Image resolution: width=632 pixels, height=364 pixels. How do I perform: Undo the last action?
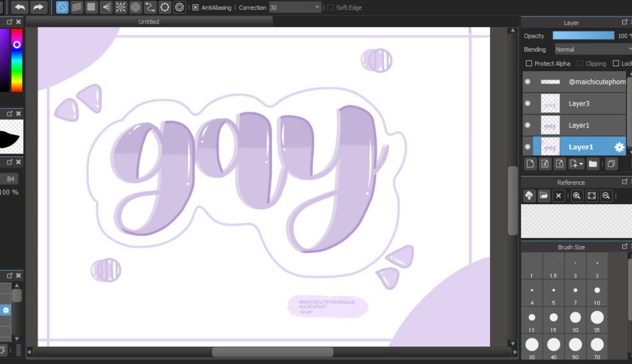click(x=20, y=7)
